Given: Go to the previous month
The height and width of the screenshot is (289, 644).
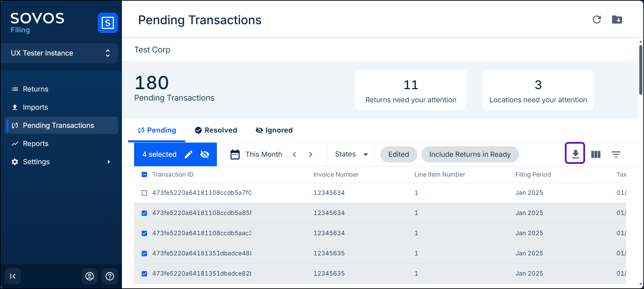Looking at the screenshot, I should 294,154.
